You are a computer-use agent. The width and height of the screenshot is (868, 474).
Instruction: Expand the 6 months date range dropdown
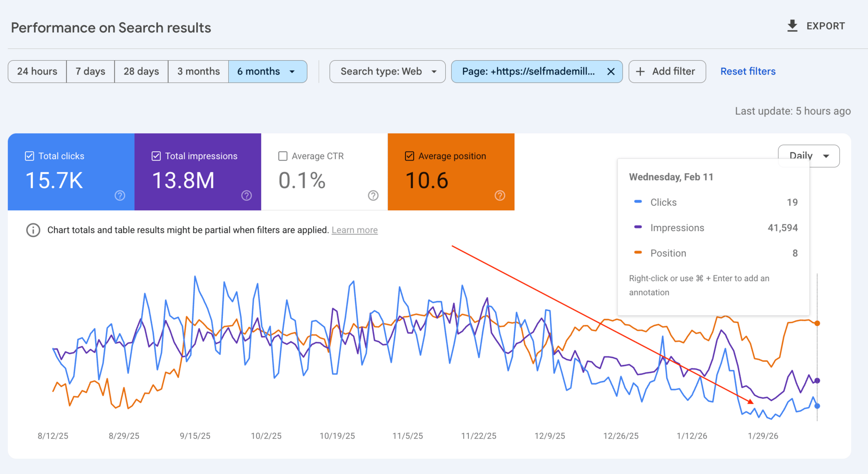pyautogui.click(x=292, y=71)
